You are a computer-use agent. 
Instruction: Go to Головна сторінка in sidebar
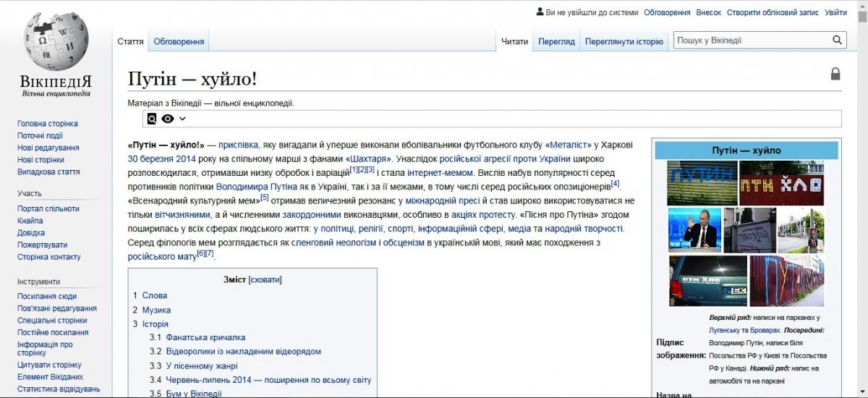48,124
